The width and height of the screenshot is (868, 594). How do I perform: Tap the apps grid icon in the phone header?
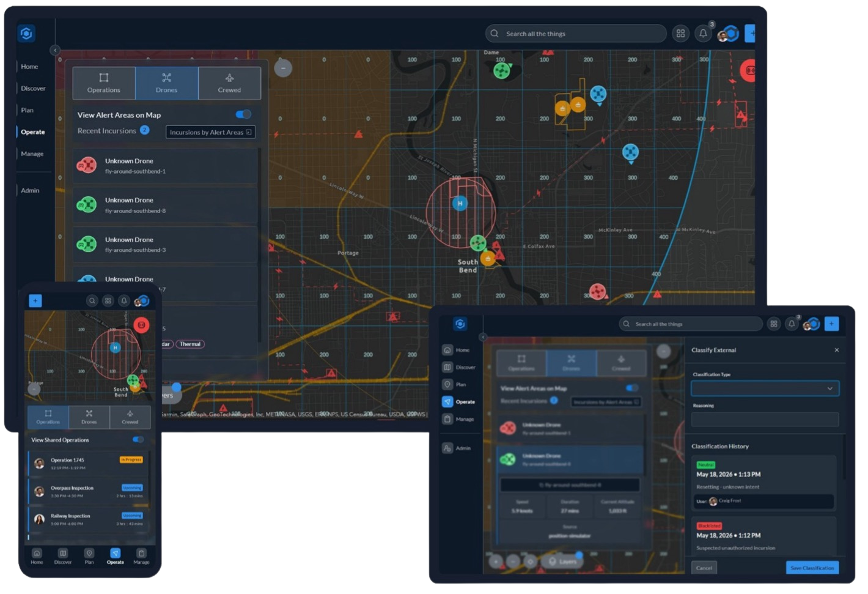point(108,300)
